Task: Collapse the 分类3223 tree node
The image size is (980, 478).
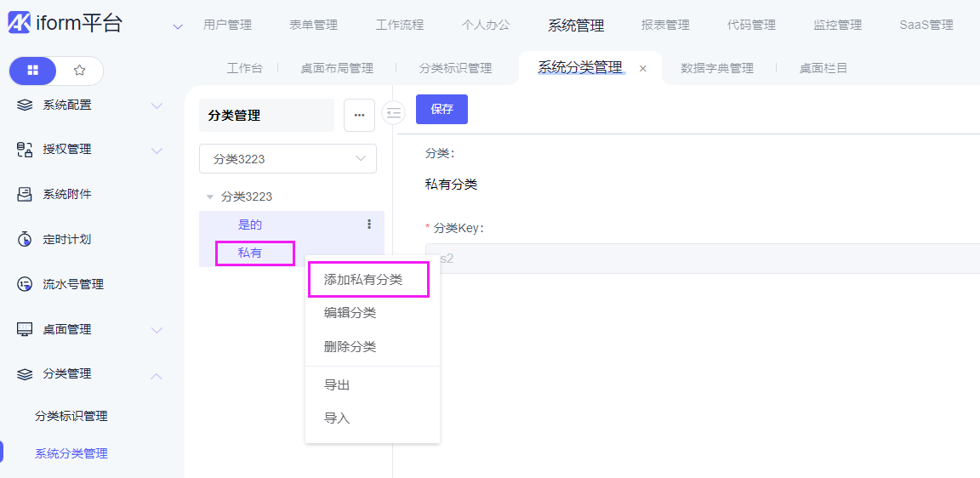Action: [210, 196]
